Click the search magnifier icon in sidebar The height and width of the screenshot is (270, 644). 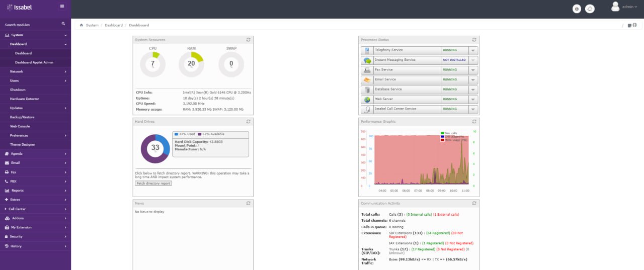(63, 24)
